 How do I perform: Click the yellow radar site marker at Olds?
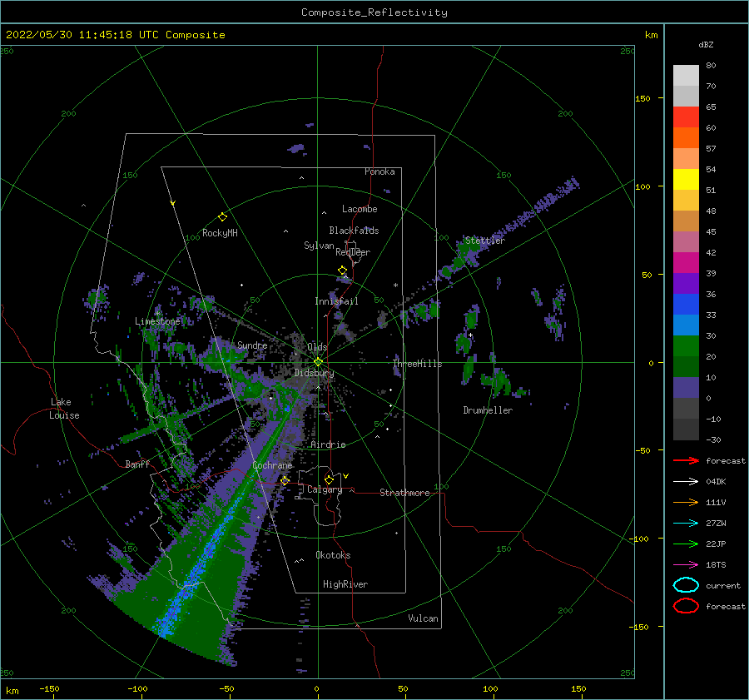pos(318,362)
